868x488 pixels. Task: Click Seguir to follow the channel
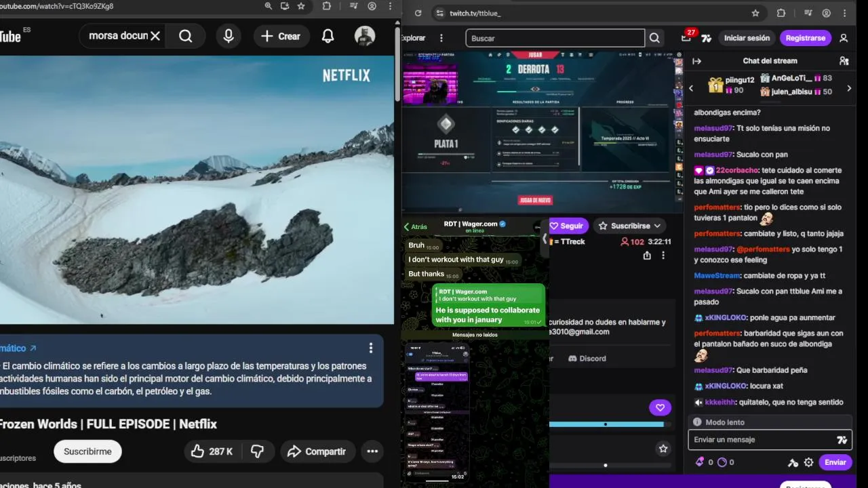tap(568, 226)
